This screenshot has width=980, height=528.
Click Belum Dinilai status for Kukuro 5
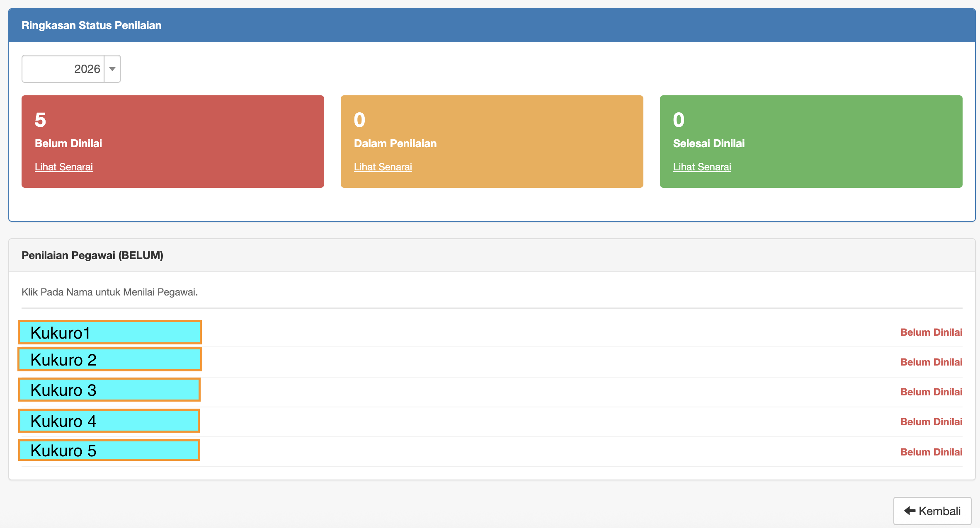(x=931, y=452)
